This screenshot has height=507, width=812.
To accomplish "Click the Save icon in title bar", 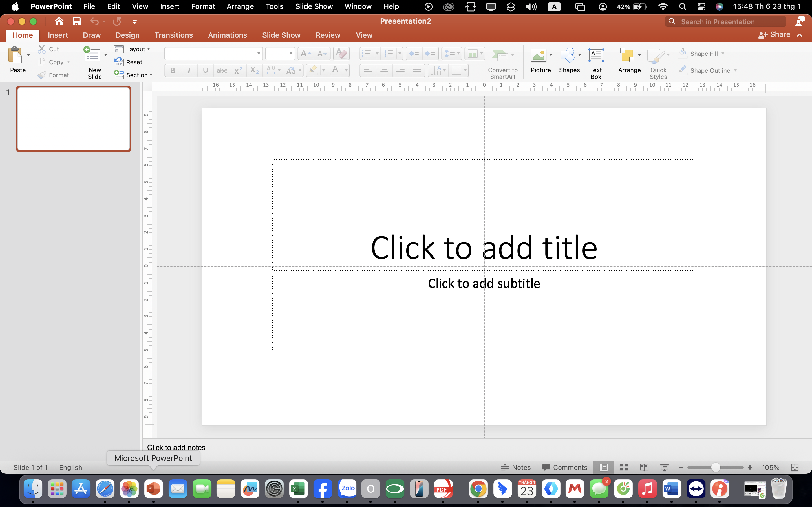I will pos(77,22).
